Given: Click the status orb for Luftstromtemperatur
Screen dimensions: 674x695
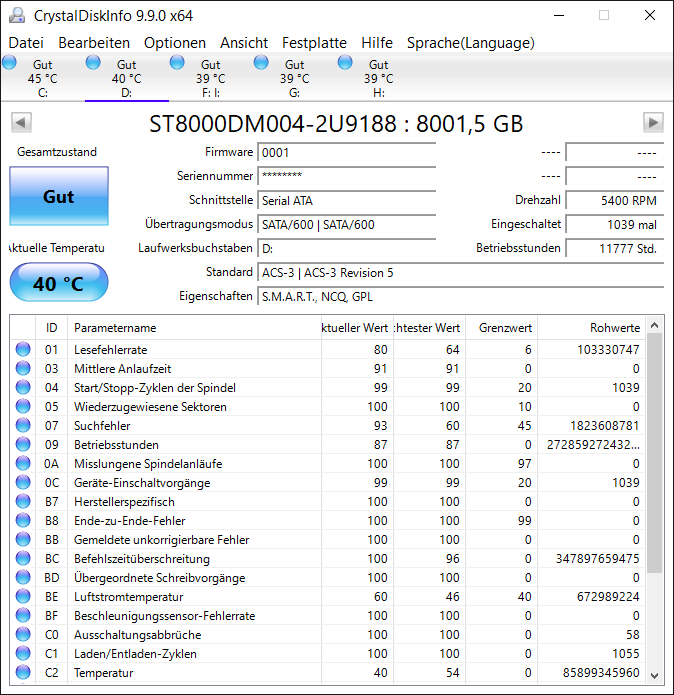Looking at the screenshot, I should 23,597.
